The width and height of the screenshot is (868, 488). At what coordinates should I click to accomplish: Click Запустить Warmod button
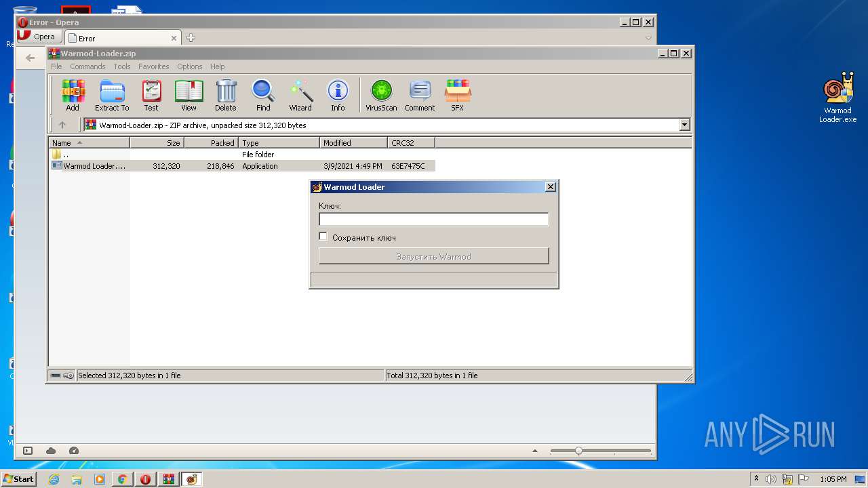(x=433, y=256)
